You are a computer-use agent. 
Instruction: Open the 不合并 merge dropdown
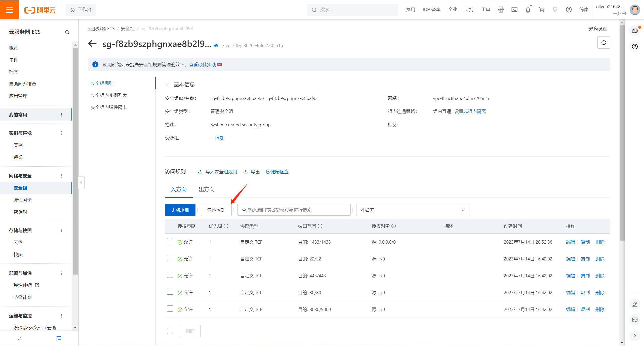coord(413,210)
